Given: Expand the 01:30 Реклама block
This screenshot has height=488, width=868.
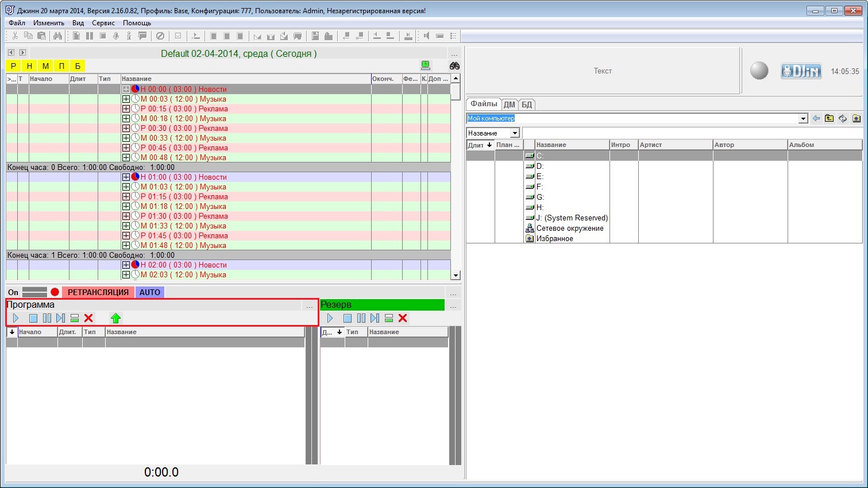Looking at the screenshot, I should 126,216.
